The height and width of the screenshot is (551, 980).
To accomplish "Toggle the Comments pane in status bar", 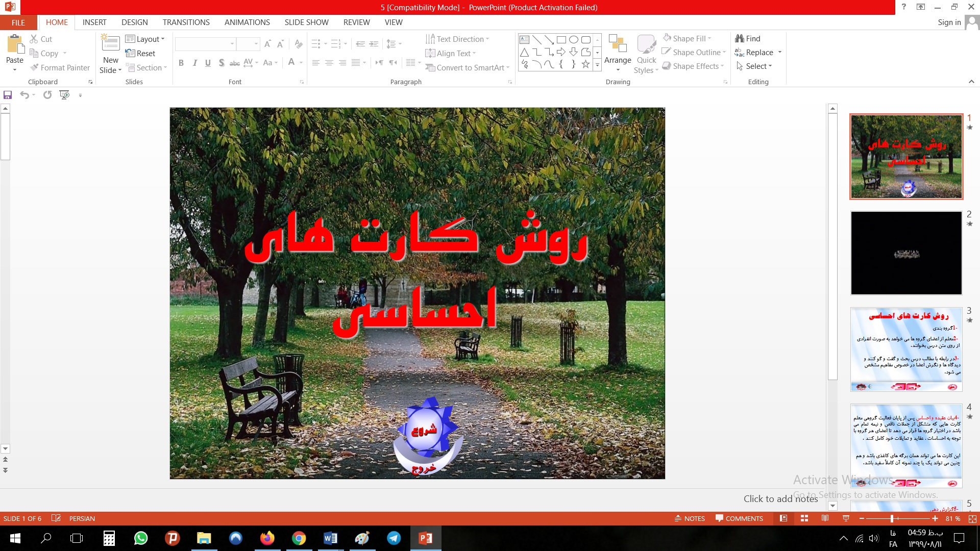I will point(739,518).
